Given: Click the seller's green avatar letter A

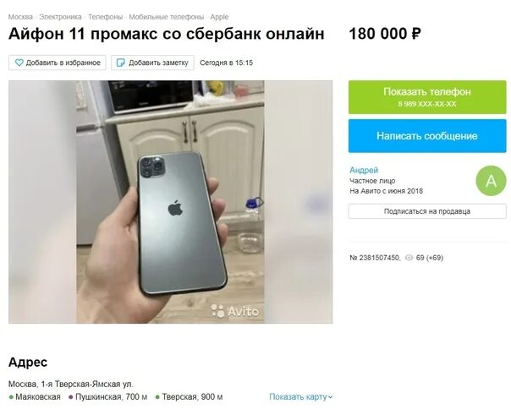Looking at the screenshot, I should click(492, 181).
